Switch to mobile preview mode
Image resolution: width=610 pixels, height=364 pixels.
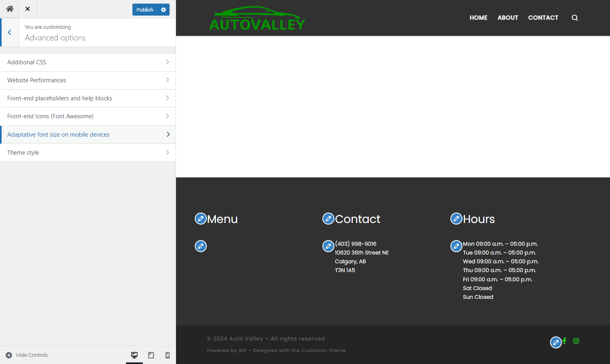click(168, 355)
